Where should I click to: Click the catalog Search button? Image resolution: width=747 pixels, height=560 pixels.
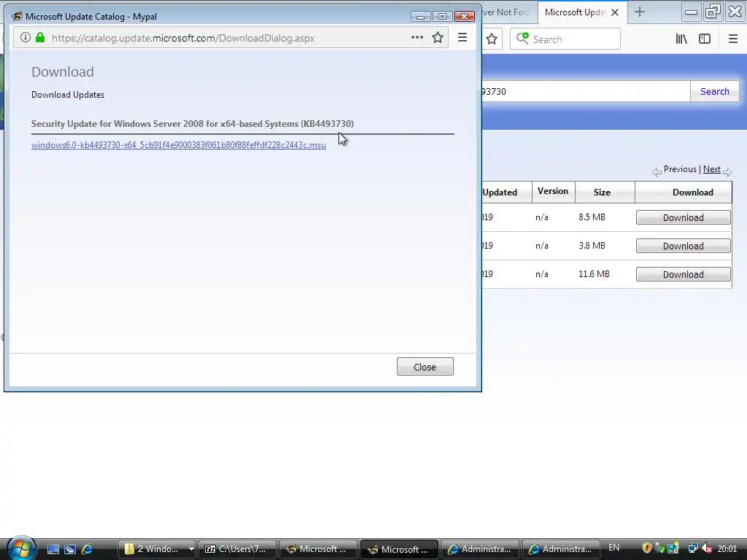pyautogui.click(x=715, y=91)
